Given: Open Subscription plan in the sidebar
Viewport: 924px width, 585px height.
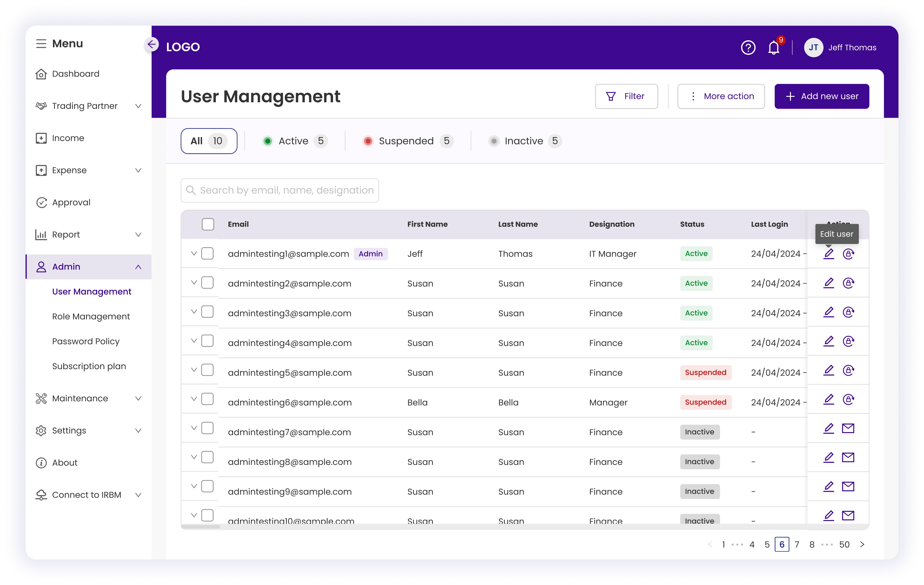Looking at the screenshot, I should click(x=89, y=366).
